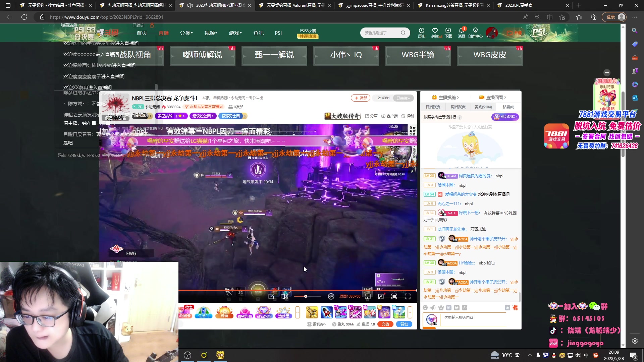Open the 令 command option in chat
Screen dimensions: 644x362
[x=465, y=308]
